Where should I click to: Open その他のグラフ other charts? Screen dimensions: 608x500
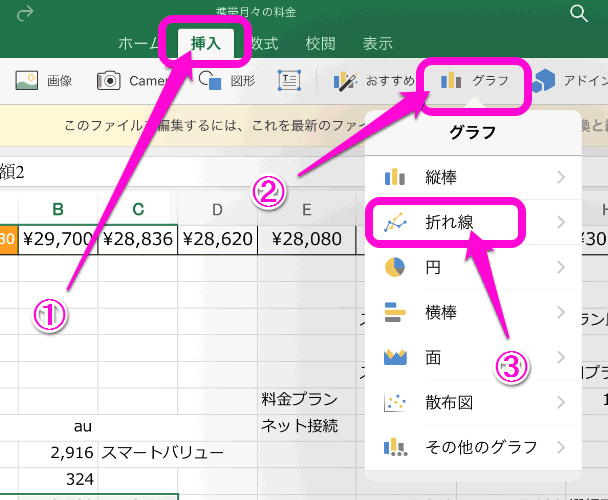click(x=472, y=447)
